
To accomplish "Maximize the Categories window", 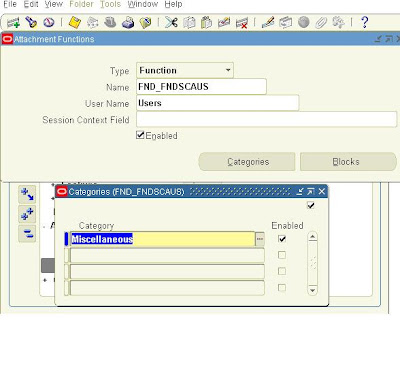I will [311, 191].
